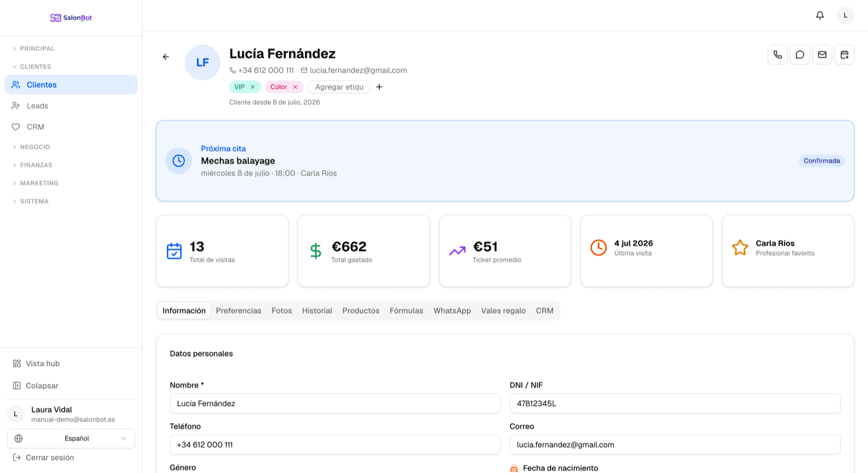Open the user avatar menu in top bar

point(845,15)
